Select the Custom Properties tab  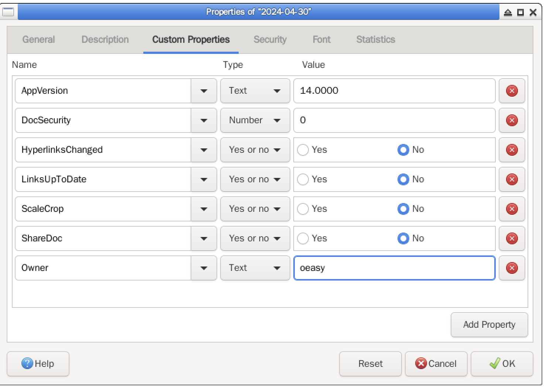coord(191,39)
